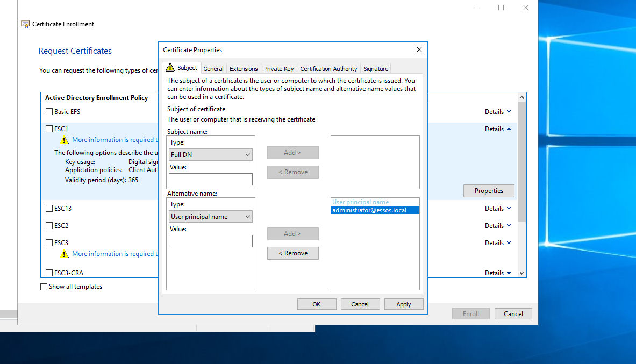Click the warning icon on the Subject tab
The image size is (636, 364).
170,68
